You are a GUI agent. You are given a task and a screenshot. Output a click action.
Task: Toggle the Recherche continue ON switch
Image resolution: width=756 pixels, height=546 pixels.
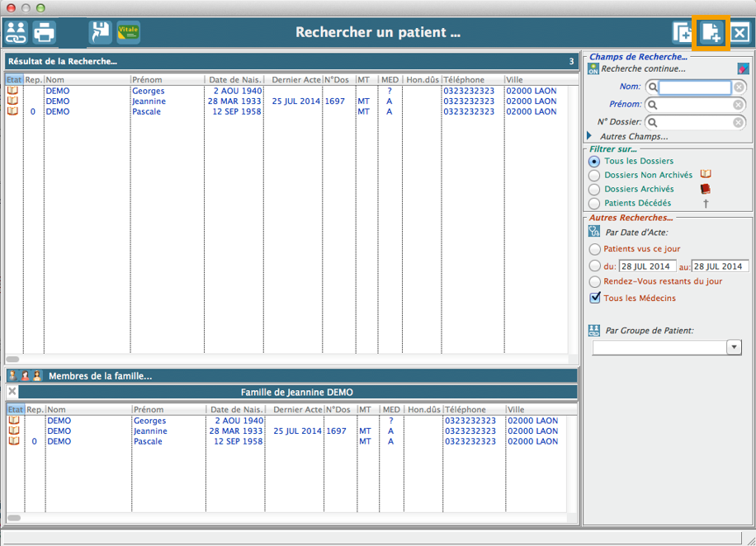[x=593, y=69]
